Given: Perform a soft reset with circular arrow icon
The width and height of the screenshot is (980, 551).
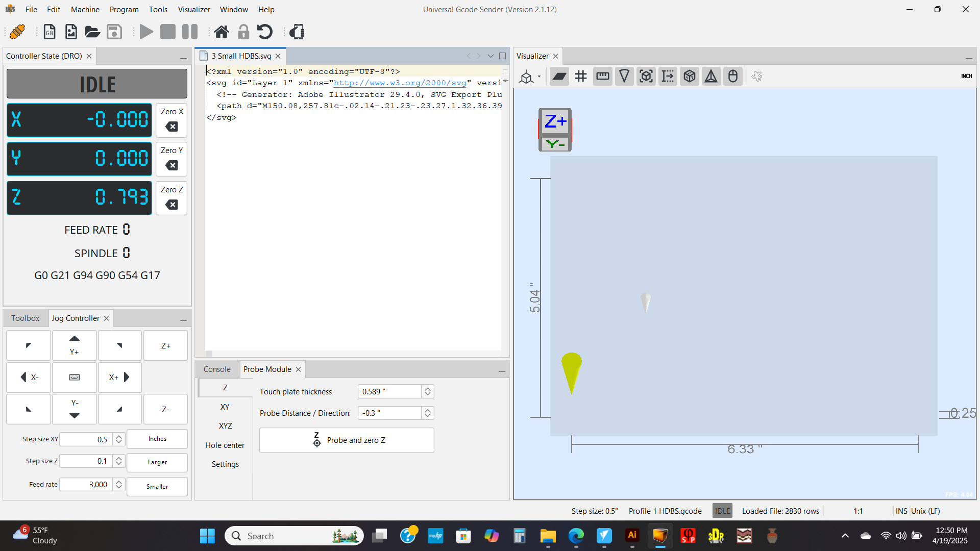Looking at the screenshot, I should [265, 32].
